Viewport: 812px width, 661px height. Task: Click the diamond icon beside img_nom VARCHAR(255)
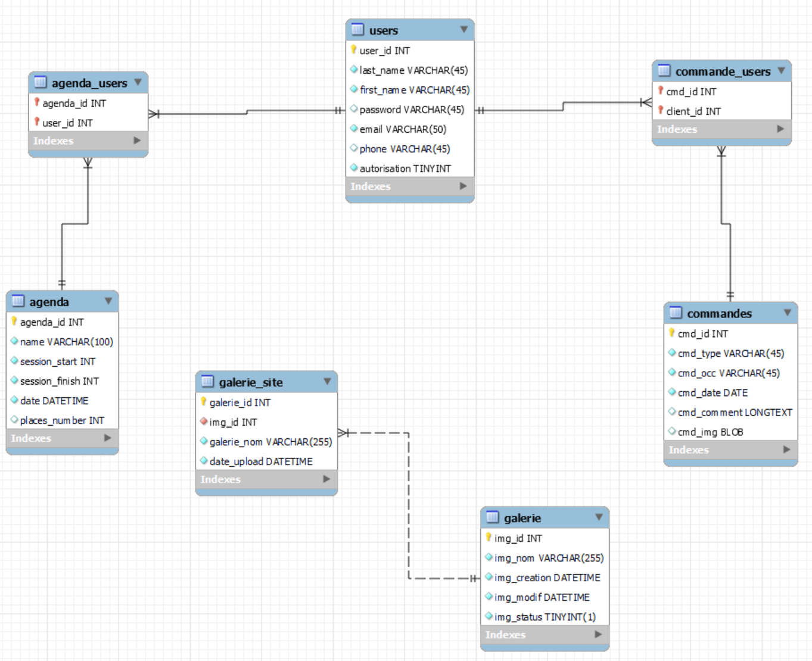[489, 557]
